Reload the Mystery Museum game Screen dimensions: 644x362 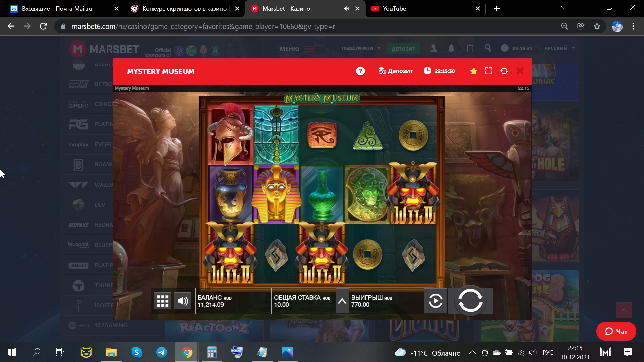[504, 71]
